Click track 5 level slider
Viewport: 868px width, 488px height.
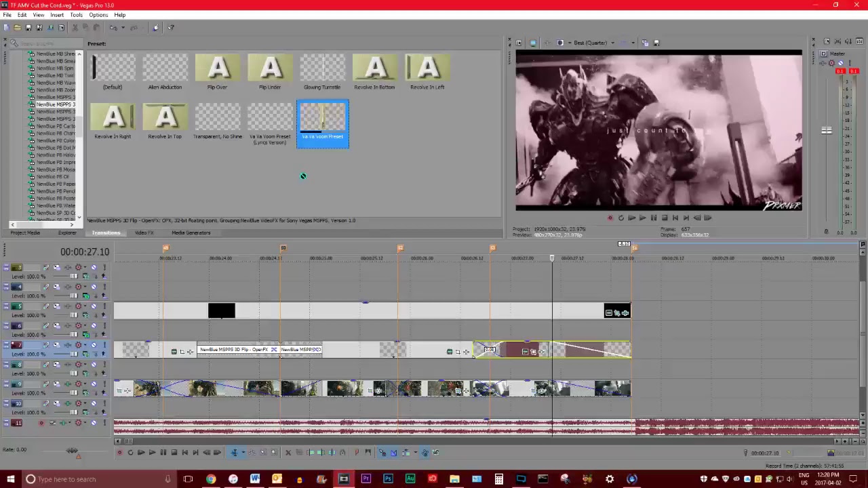tap(74, 315)
